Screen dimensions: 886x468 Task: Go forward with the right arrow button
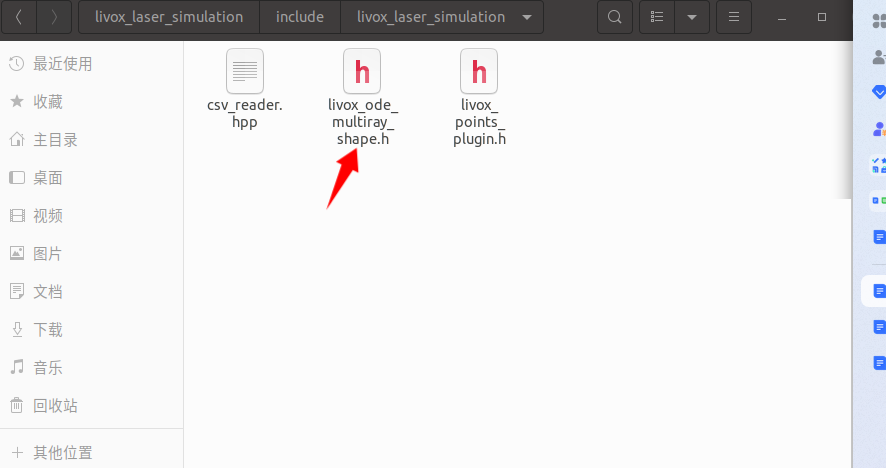coord(54,17)
